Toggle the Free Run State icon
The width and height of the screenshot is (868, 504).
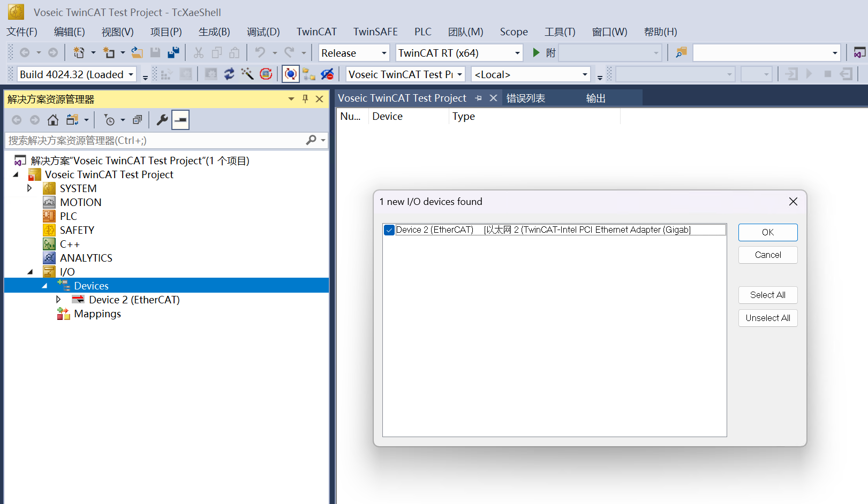[266, 74]
